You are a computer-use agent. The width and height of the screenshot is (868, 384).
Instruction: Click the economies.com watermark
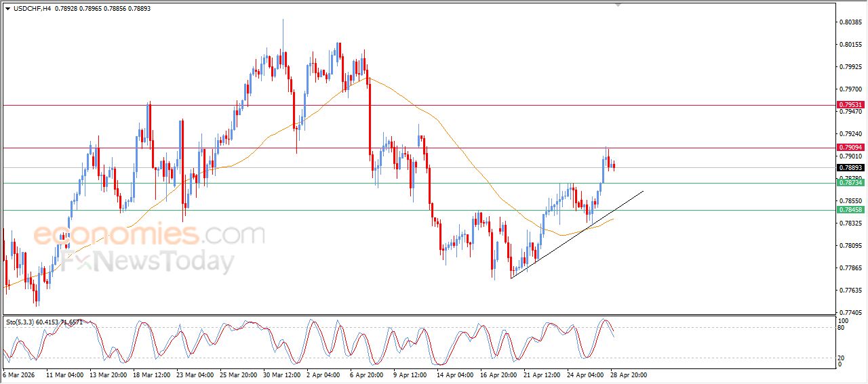tap(149, 235)
